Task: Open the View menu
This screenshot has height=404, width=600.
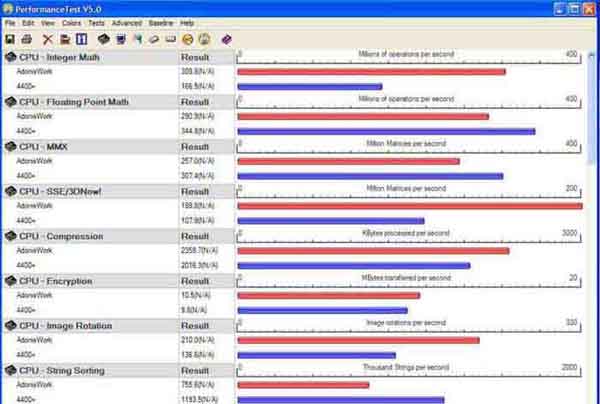Action: click(48, 23)
